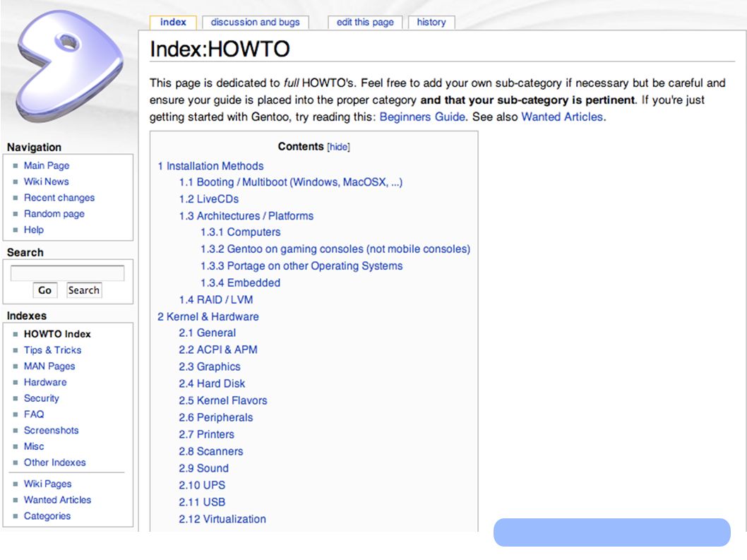Jump to 1 Installation Methods
747x560 pixels.
point(210,166)
